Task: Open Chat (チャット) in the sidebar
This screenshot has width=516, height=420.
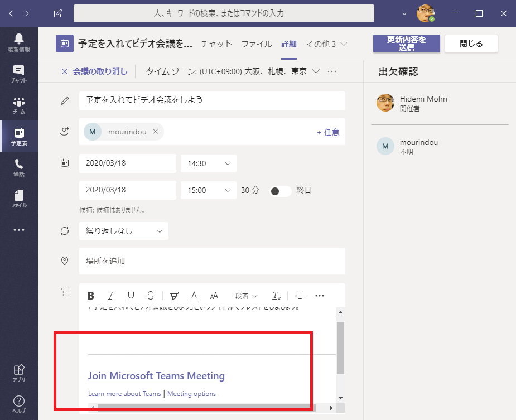Action: (19, 73)
